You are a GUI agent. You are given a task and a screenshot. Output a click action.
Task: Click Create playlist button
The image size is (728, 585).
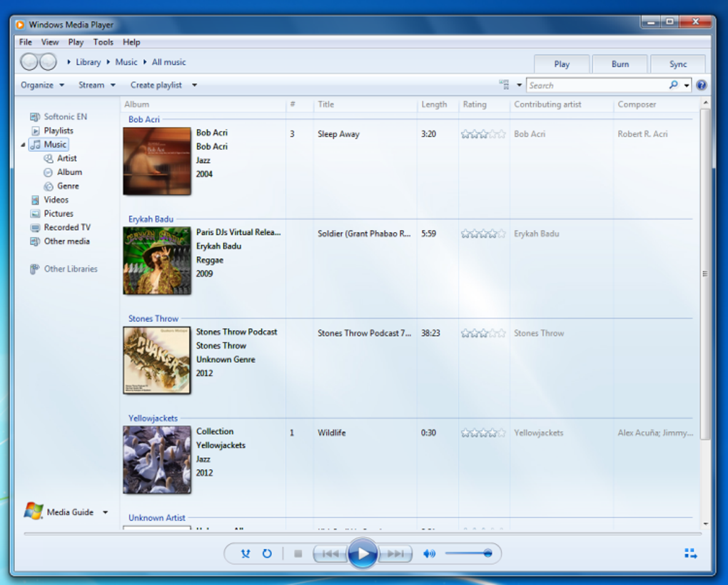tap(156, 85)
